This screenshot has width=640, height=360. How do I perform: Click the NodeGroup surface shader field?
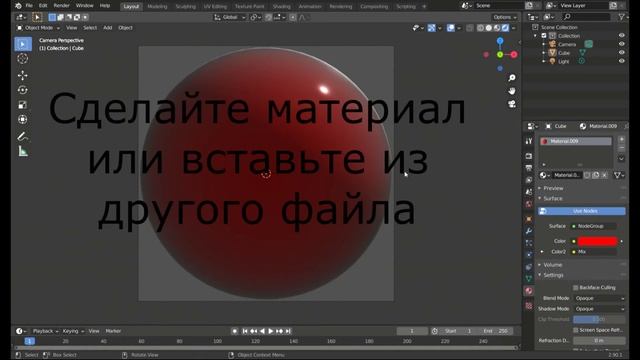point(594,226)
